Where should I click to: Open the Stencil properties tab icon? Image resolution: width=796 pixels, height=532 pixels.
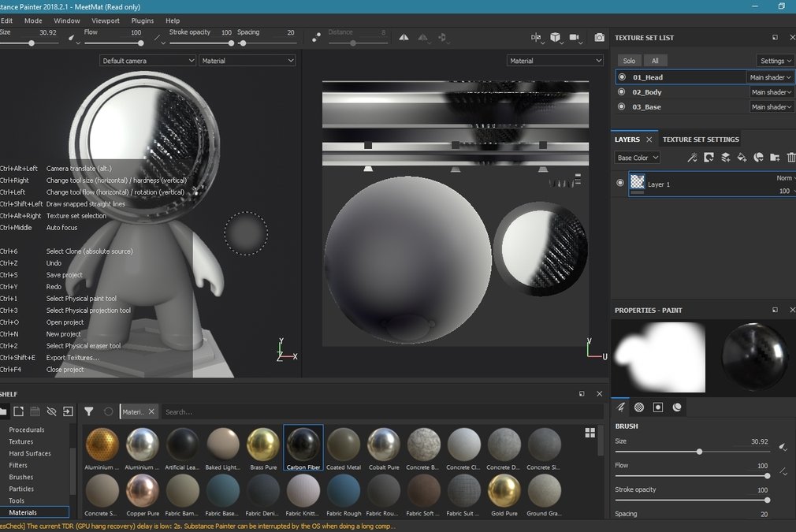[x=658, y=407]
